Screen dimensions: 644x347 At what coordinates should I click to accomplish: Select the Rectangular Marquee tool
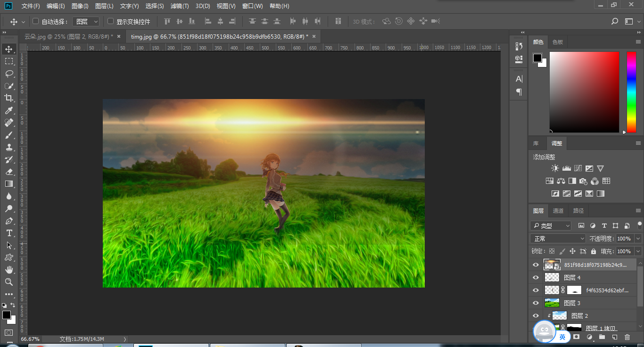pos(9,61)
